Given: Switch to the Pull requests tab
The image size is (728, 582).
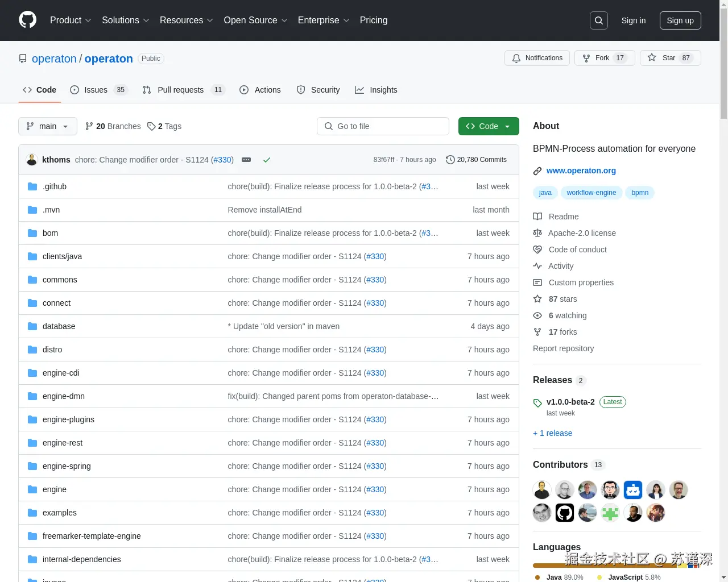Looking at the screenshot, I should point(184,90).
